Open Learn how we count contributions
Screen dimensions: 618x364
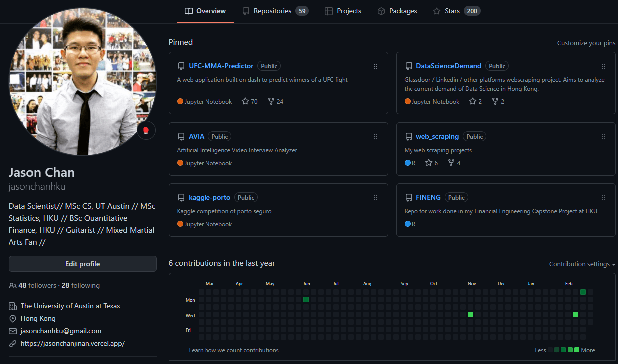click(x=233, y=350)
